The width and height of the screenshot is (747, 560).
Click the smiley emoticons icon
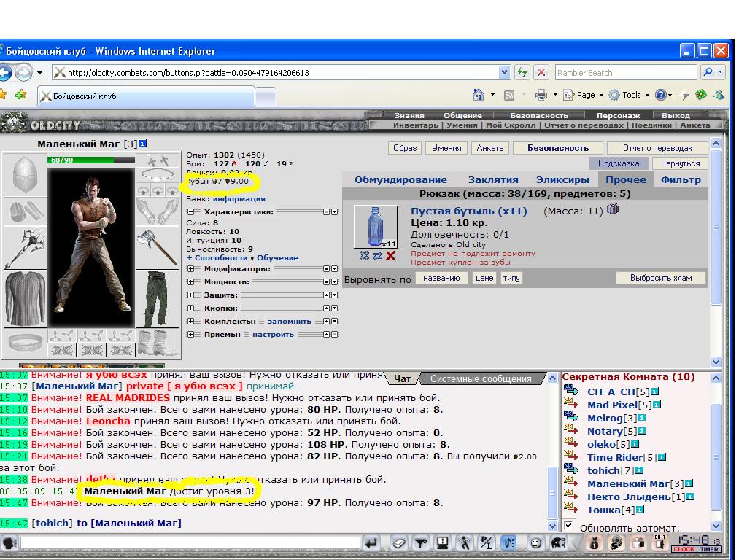(x=535, y=542)
